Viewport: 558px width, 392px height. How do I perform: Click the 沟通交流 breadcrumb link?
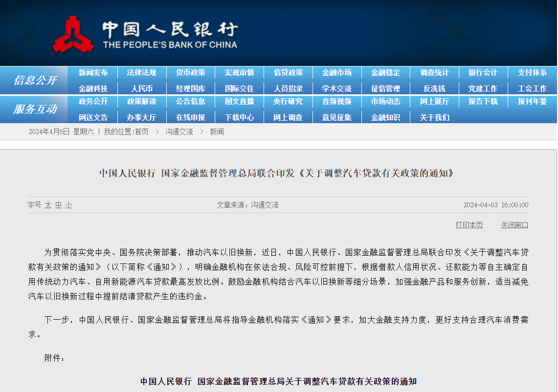pos(179,131)
